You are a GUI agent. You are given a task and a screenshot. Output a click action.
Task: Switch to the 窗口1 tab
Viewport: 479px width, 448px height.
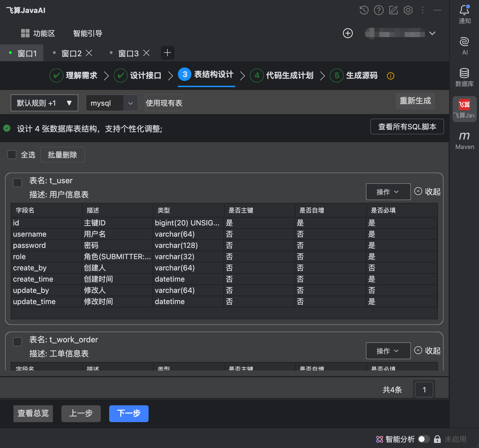(22, 53)
